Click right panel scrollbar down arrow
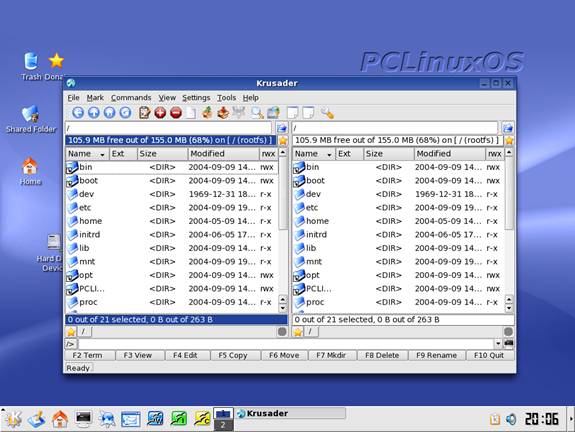The height and width of the screenshot is (432, 575). coord(509,308)
